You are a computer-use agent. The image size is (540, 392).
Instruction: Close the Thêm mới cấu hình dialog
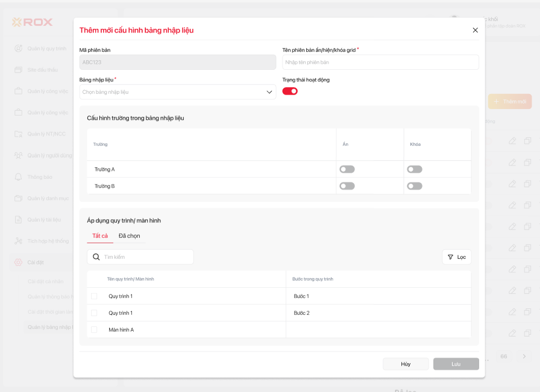[x=475, y=30]
